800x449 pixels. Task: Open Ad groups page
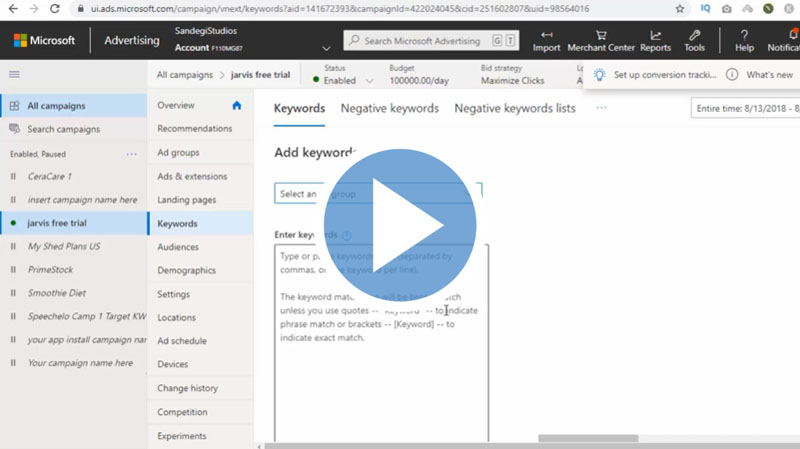[x=178, y=153]
